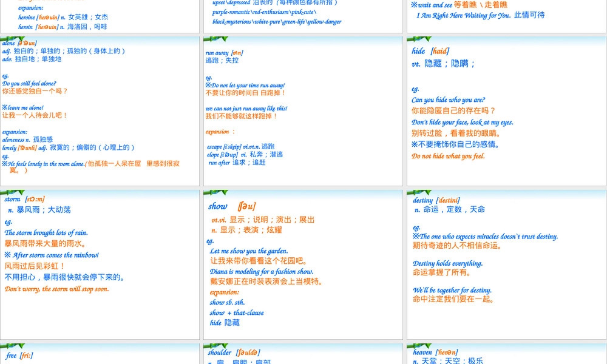This screenshot has width=607, height=364.
Task: Click the 'run after 追求;追赶' entry
Action: [x=237, y=163]
